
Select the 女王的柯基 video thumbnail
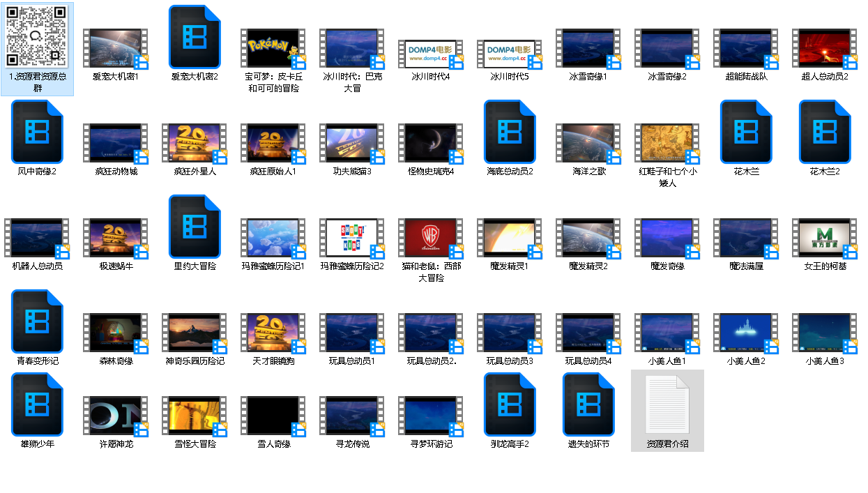coord(825,238)
